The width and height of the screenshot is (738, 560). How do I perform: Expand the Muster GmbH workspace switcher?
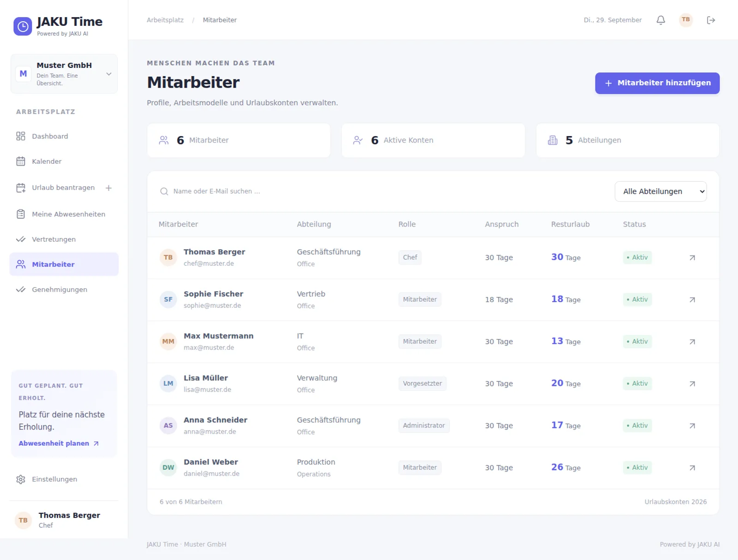[64, 74]
